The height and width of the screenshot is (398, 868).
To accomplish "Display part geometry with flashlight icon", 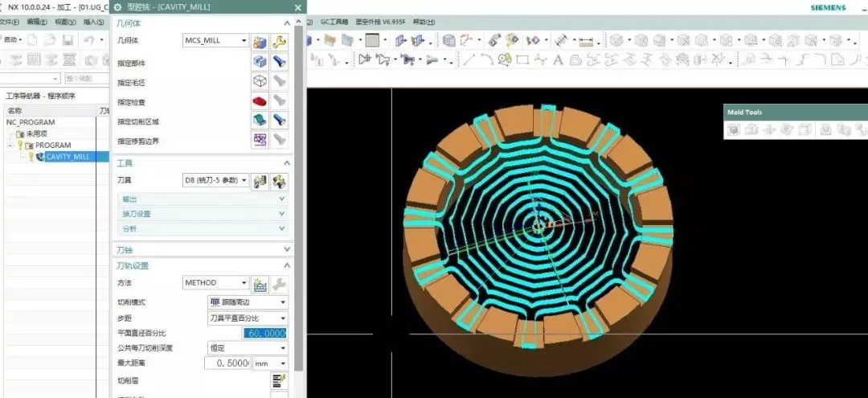I will [x=280, y=62].
